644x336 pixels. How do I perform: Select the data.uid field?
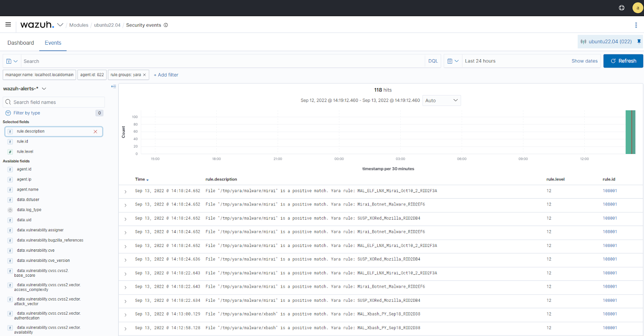[x=24, y=220]
